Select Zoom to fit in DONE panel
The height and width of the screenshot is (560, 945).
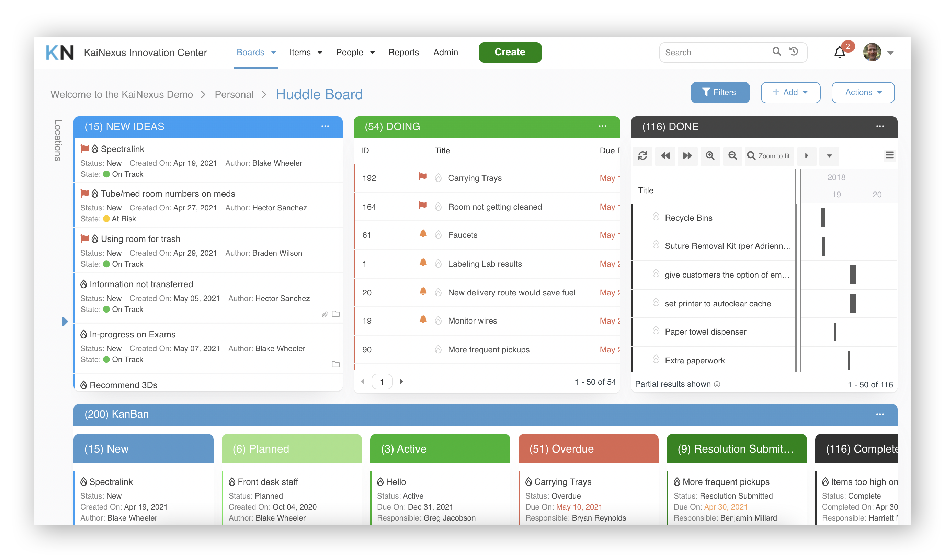tap(769, 156)
